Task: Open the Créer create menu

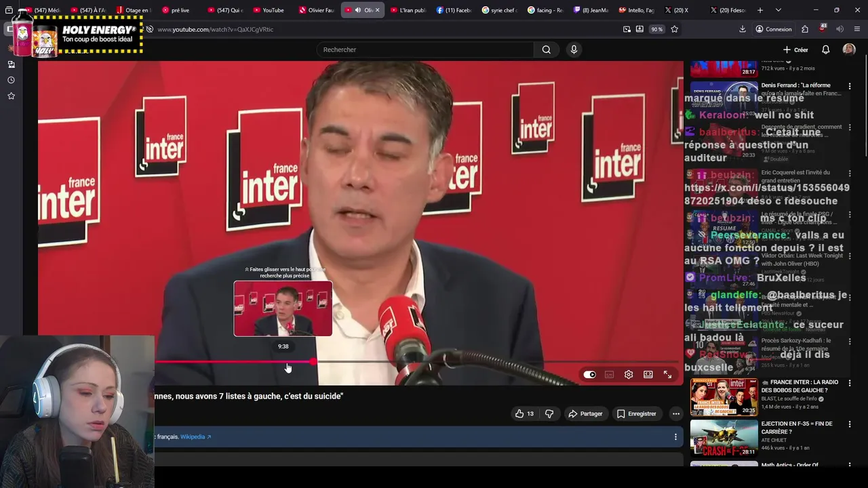Action: pyautogui.click(x=795, y=49)
